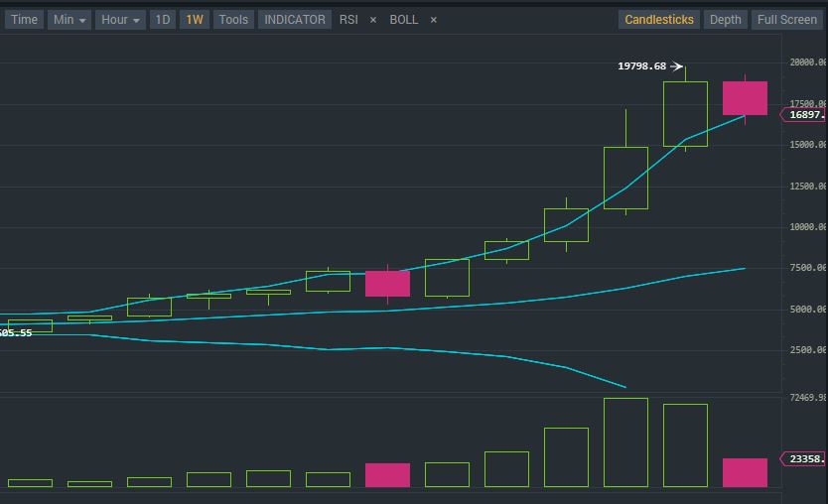Viewport: 828px width, 504px height.
Task: Open the INDICATOR menu
Action: point(295,20)
